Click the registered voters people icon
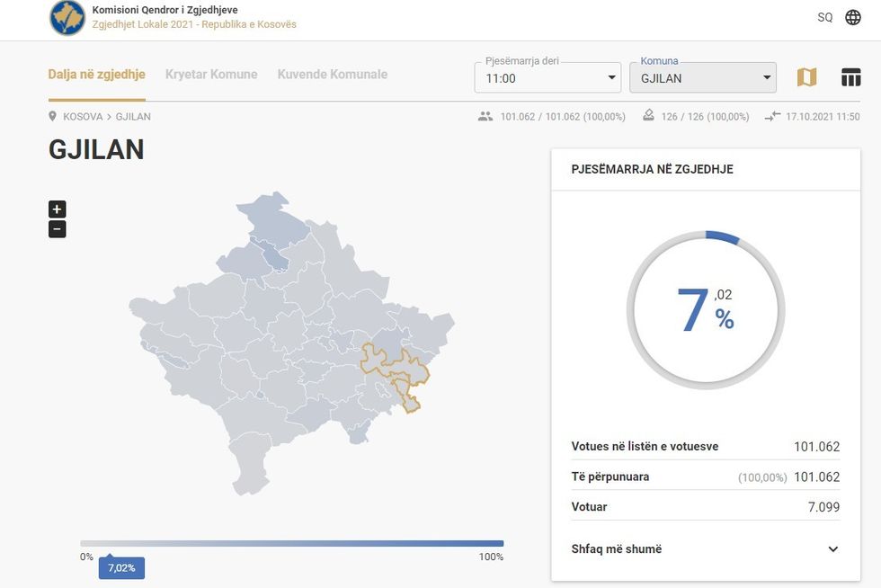 coord(485,117)
